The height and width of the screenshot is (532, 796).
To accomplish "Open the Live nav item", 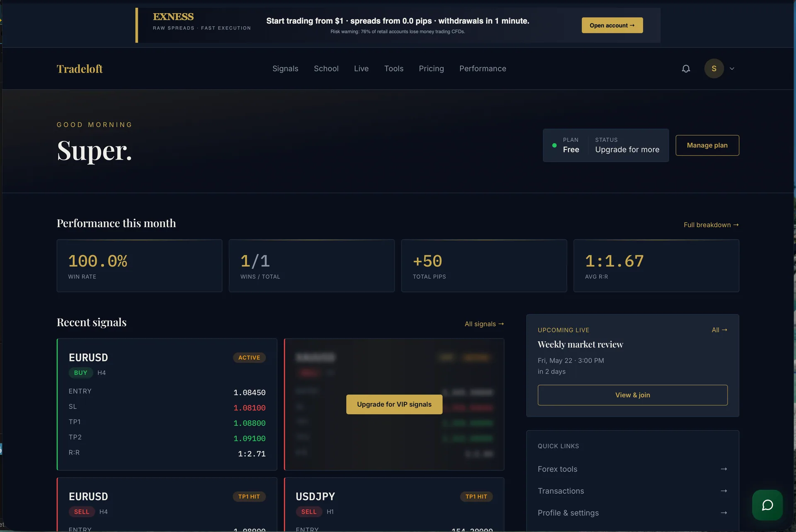I will [361, 69].
